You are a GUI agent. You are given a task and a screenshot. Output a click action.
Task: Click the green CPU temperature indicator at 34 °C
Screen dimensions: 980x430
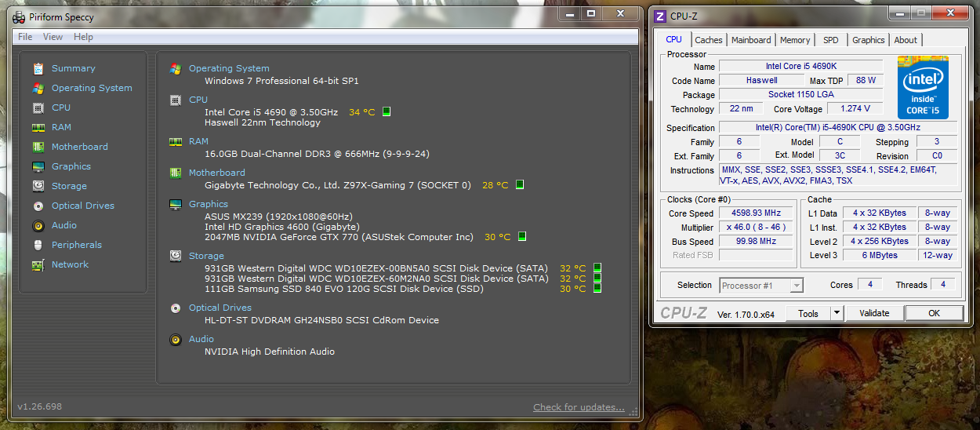coord(386,112)
